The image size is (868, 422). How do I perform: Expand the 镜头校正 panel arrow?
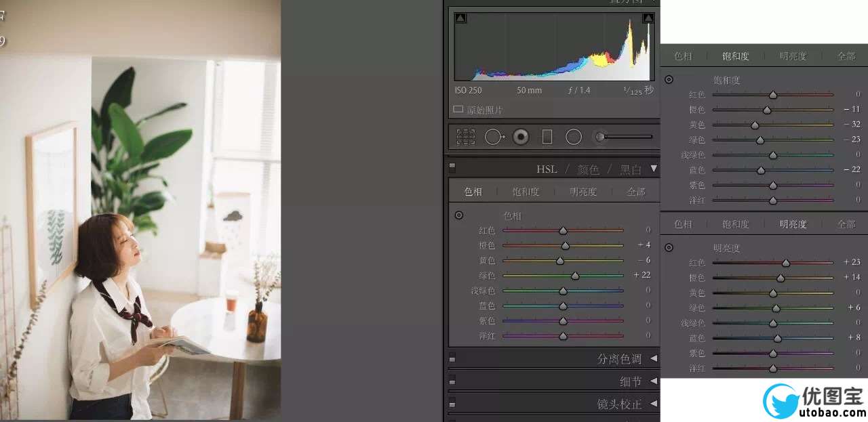654,404
